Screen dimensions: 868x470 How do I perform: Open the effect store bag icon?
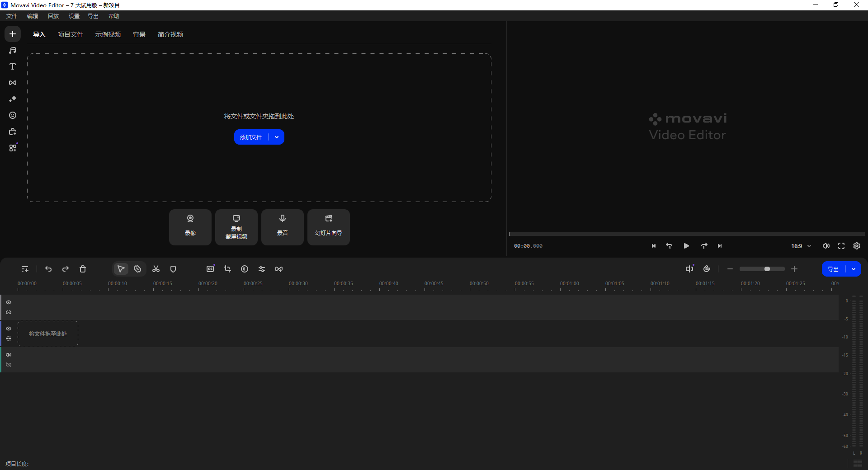(x=13, y=132)
